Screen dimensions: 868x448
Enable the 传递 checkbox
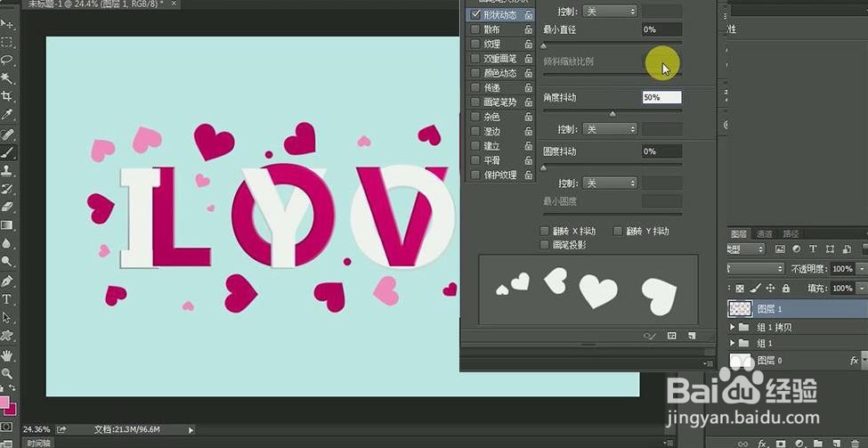tap(475, 87)
